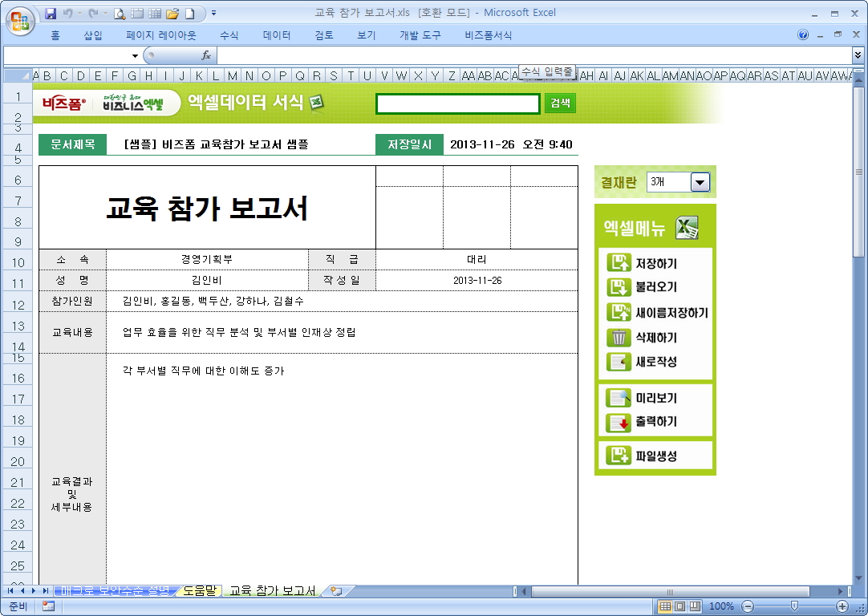Click the 불러오기 load icon
This screenshot has width=868, height=616.
619,286
